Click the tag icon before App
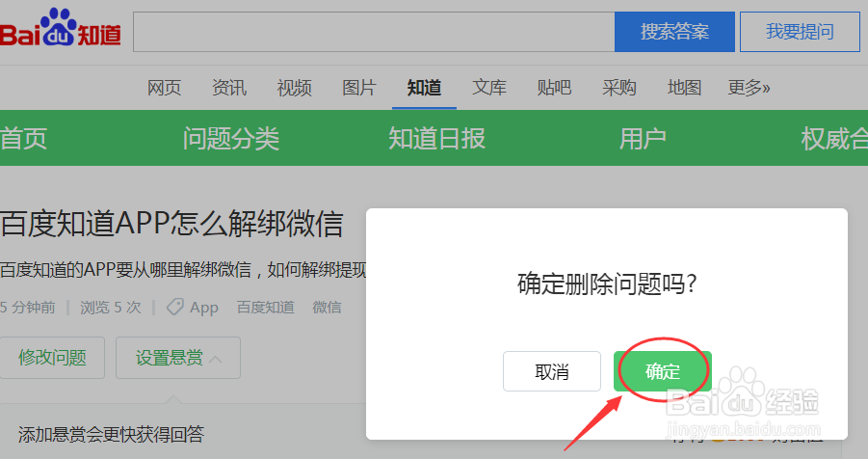Screen dimensions: 868x459 (x=175, y=307)
